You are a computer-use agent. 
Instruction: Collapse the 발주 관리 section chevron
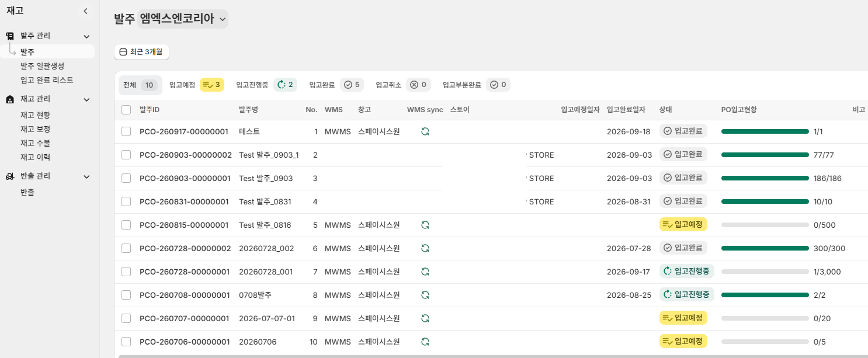tap(86, 36)
